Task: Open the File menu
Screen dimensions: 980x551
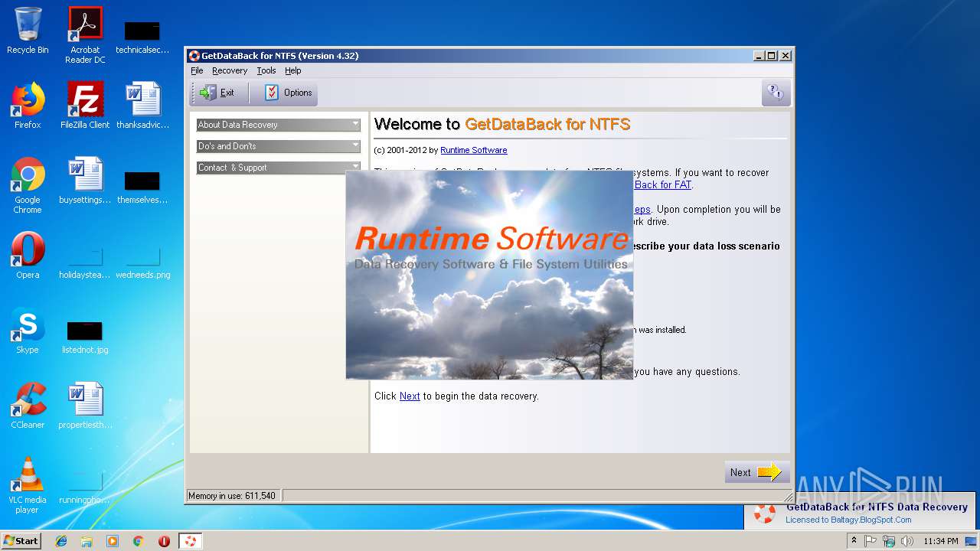Action: [197, 70]
